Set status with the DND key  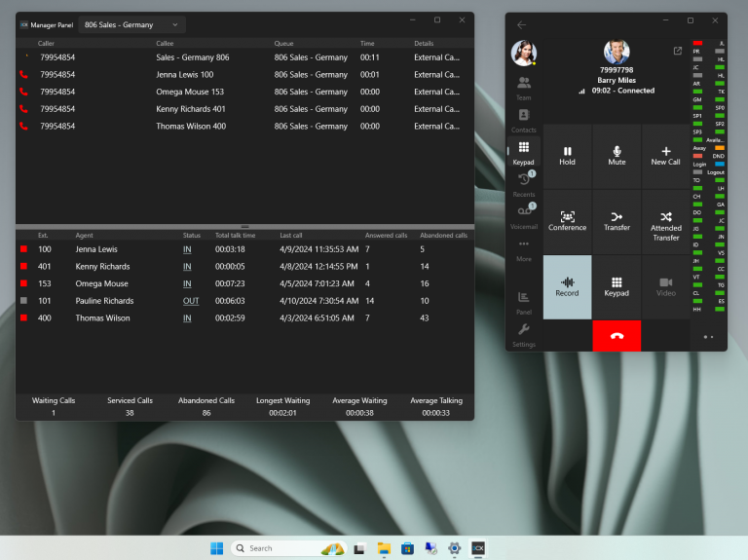719,156
